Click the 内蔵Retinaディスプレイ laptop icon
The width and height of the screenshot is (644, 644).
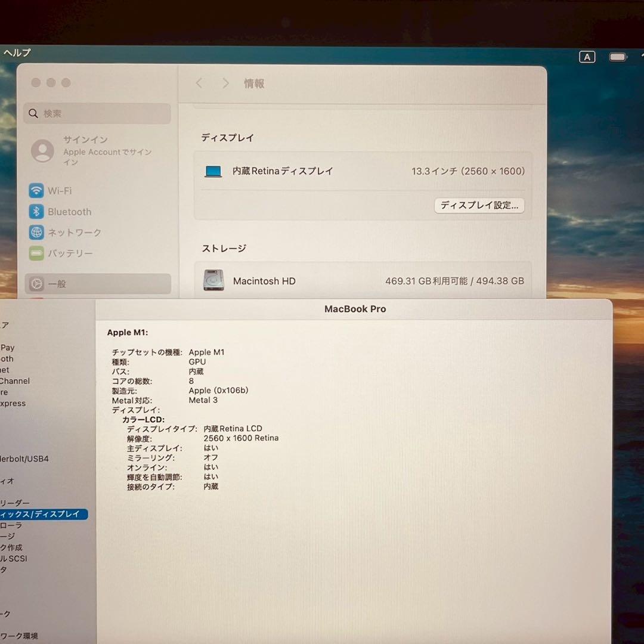[x=213, y=172]
